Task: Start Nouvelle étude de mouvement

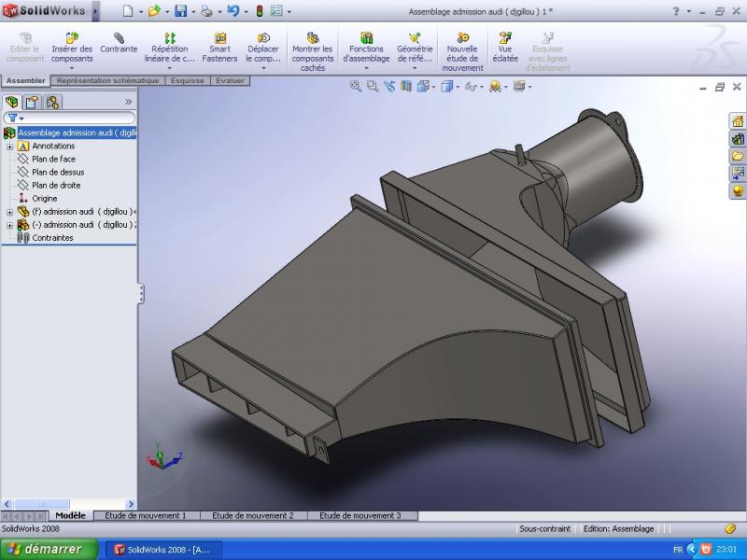Action: (x=462, y=51)
